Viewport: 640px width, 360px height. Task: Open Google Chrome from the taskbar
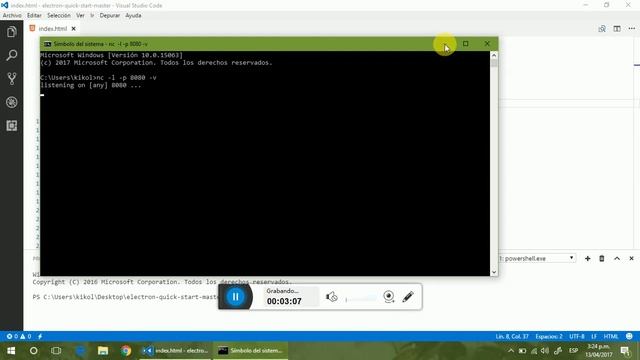pyautogui.click(x=126, y=351)
